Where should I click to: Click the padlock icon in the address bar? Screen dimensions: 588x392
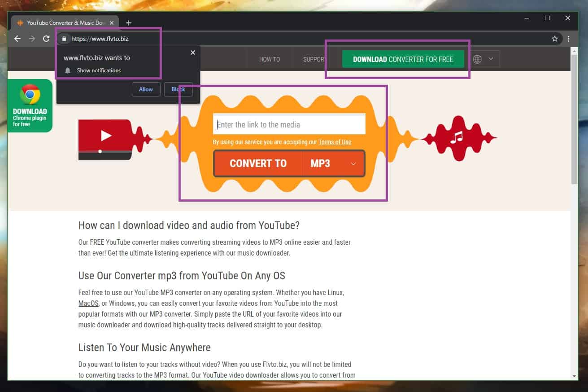tap(64, 39)
